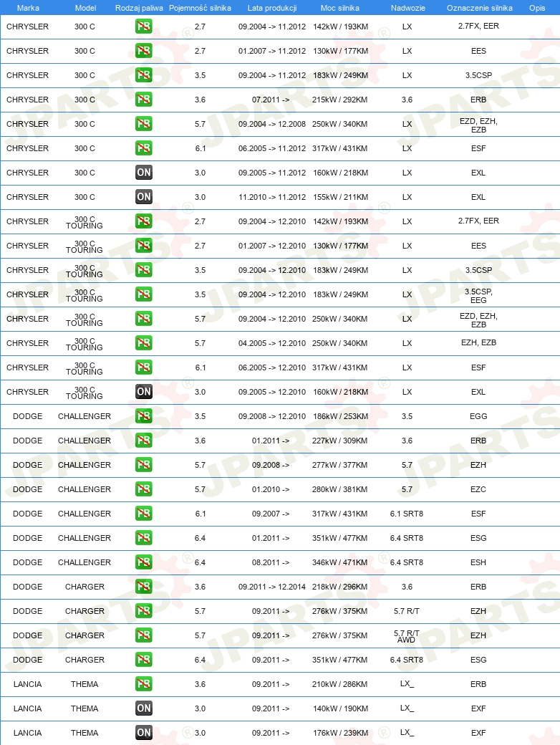Select the 277kW / 377KM power cell
560x745 pixels.
(339, 465)
